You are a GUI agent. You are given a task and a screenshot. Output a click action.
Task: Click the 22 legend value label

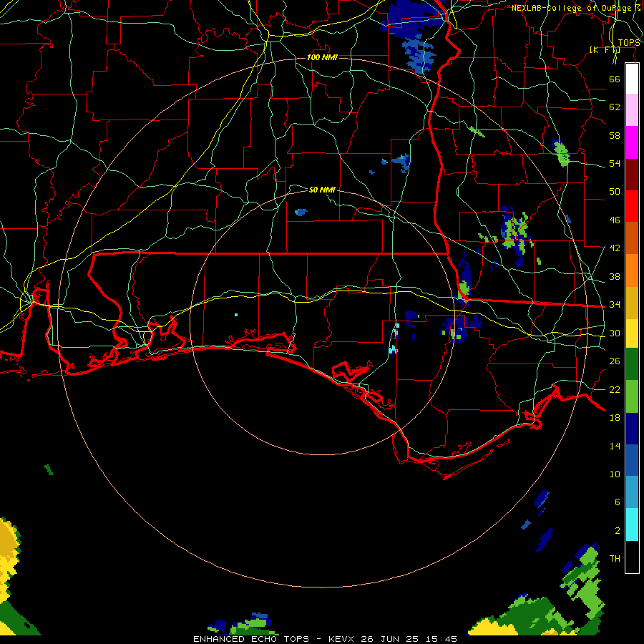point(615,389)
